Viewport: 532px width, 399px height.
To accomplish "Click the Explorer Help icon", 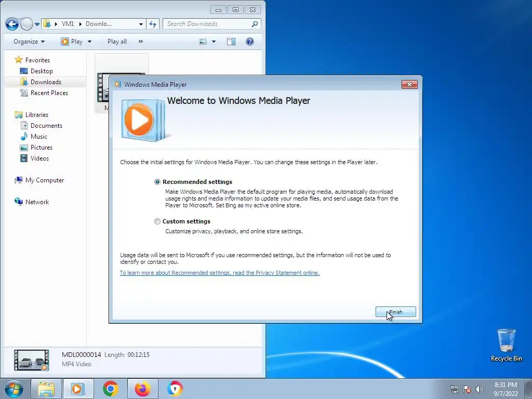I will point(250,42).
